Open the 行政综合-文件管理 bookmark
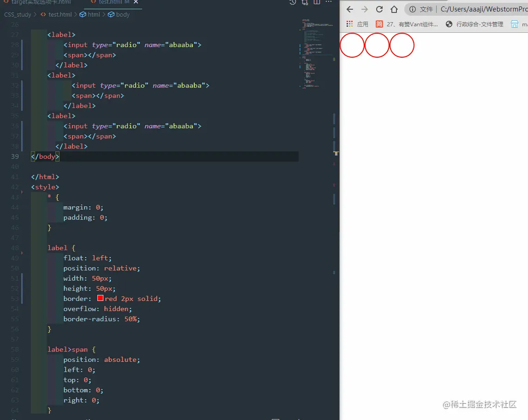This screenshot has width=528, height=420. click(474, 24)
